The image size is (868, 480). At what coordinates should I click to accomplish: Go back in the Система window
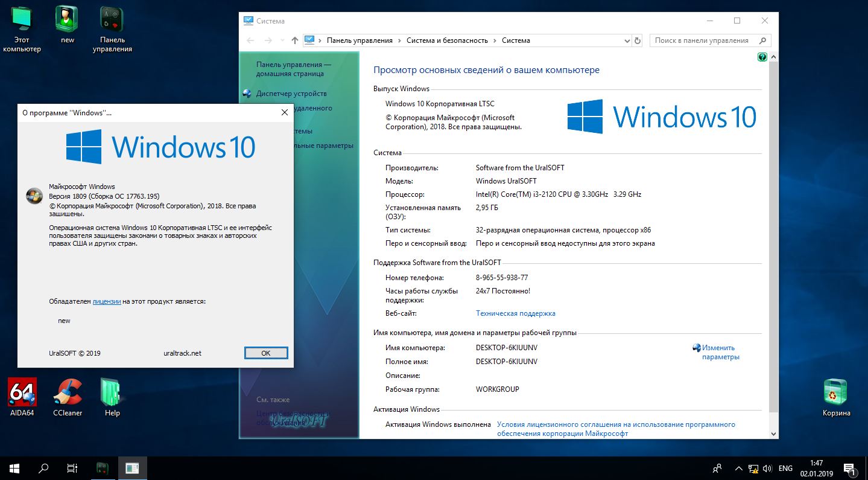250,40
